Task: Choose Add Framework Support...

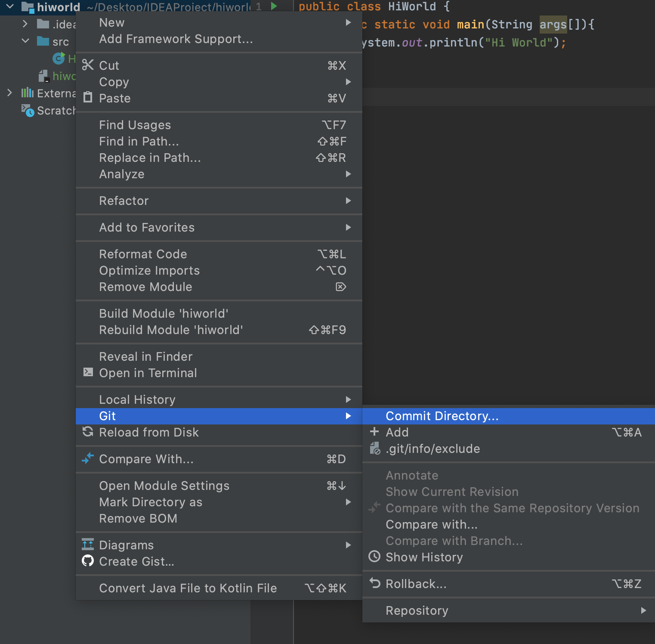Action: (x=219, y=39)
